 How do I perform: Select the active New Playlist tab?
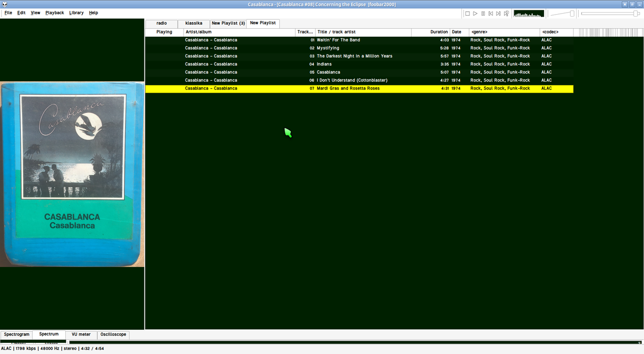(263, 23)
